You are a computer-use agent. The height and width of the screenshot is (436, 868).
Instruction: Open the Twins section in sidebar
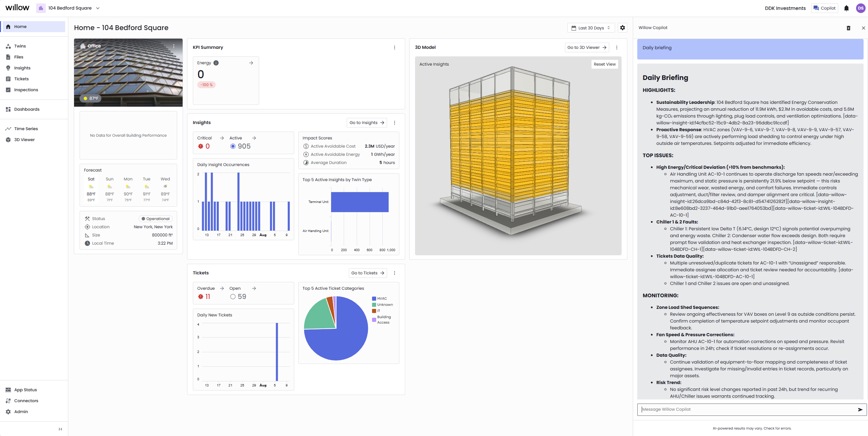pos(20,46)
